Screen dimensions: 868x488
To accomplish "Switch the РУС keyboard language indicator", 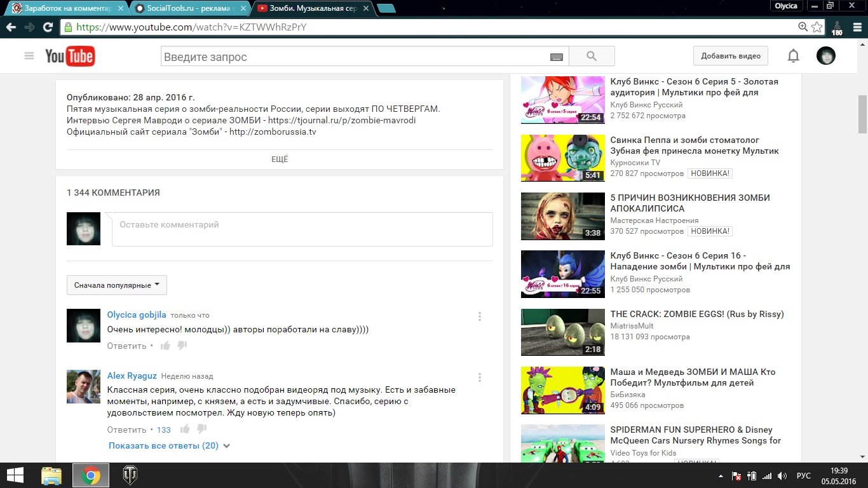I will 804,476.
